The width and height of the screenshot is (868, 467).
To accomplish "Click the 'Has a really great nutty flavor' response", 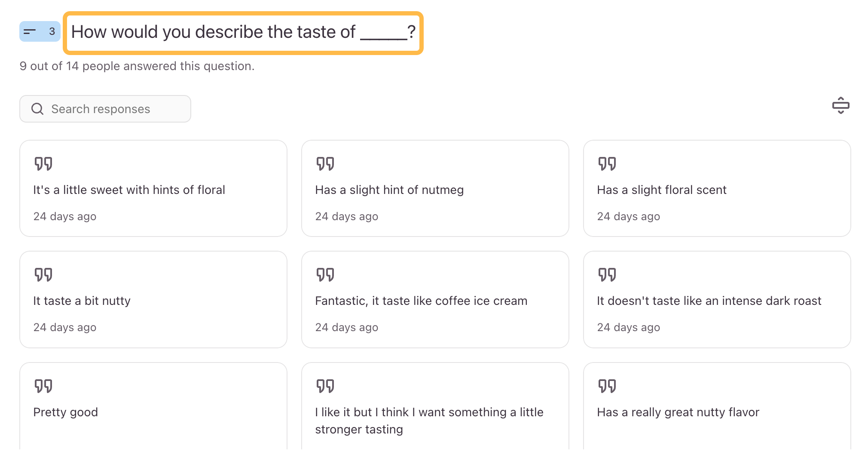I will (x=678, y=412).
